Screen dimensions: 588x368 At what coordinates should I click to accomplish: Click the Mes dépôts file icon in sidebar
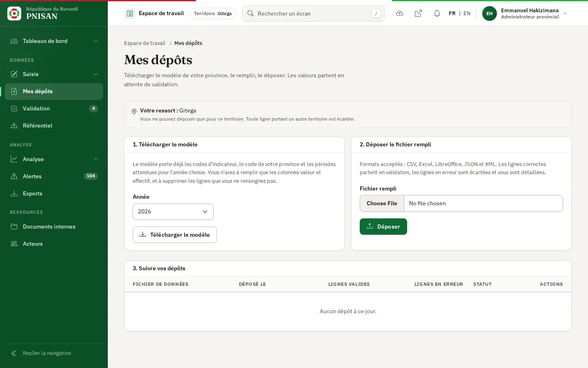pyautogui.click(x=14, y=91)
